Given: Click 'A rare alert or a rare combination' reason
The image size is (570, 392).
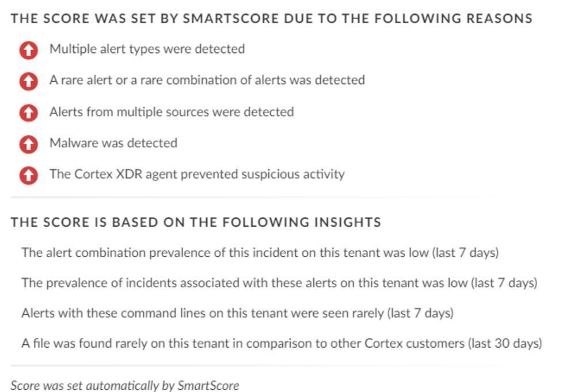Looking at the screenshot, I should 207,80.
